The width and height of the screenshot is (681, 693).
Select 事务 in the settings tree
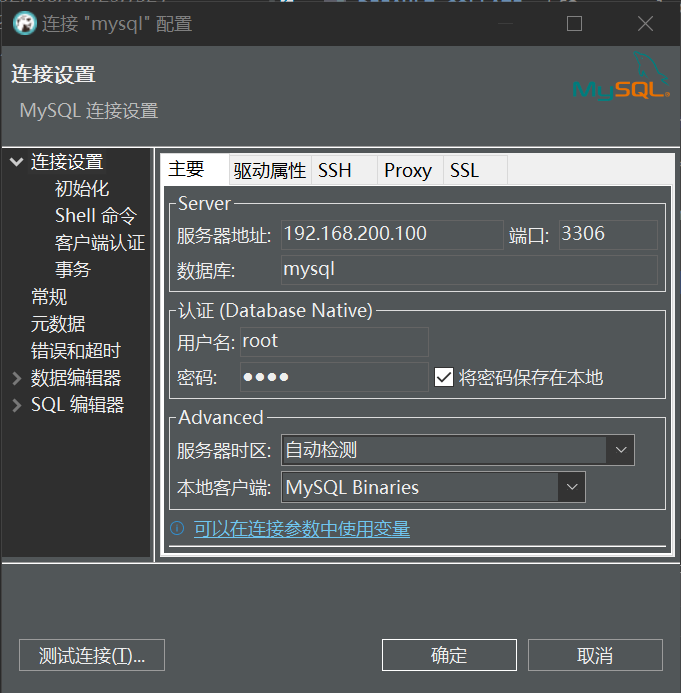pos(73,270)
